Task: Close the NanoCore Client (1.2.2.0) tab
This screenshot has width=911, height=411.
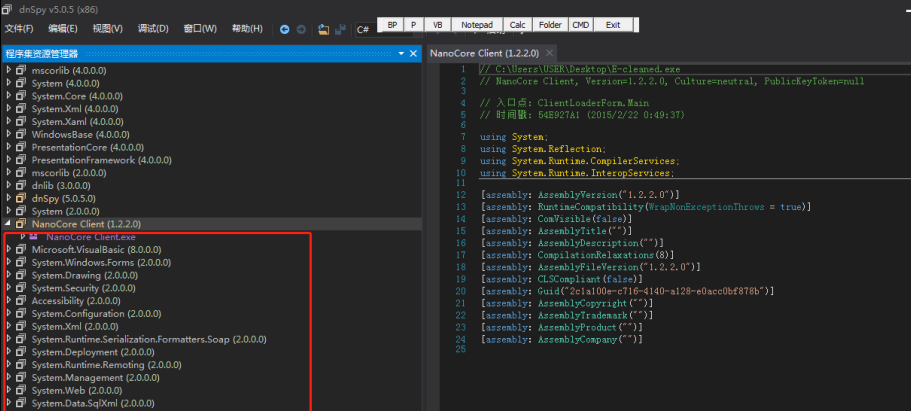Action: 549,53
